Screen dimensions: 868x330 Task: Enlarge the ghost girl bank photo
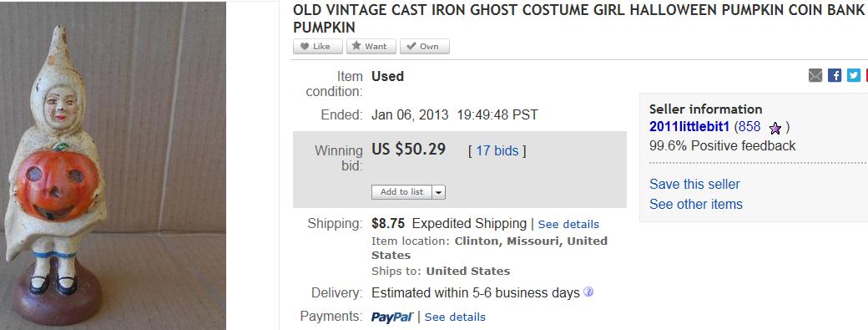[113, 166]
